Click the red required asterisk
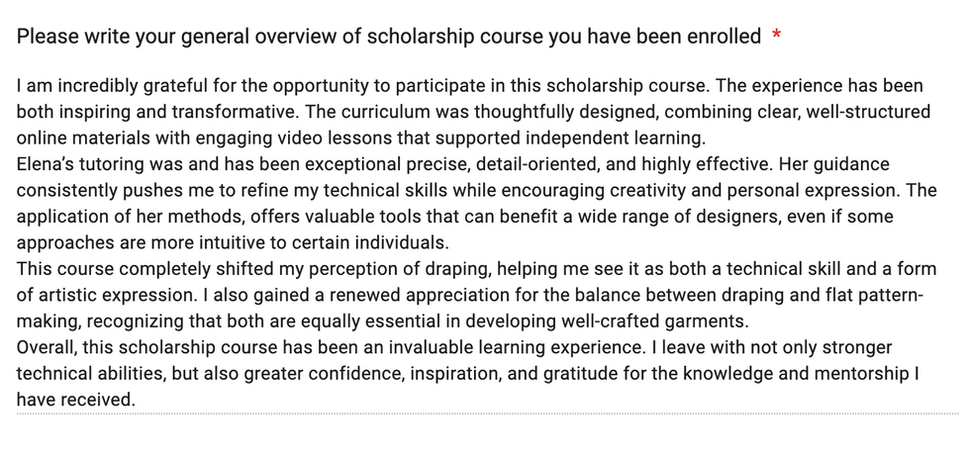The image size is (968, 457). tap(777, 37)
